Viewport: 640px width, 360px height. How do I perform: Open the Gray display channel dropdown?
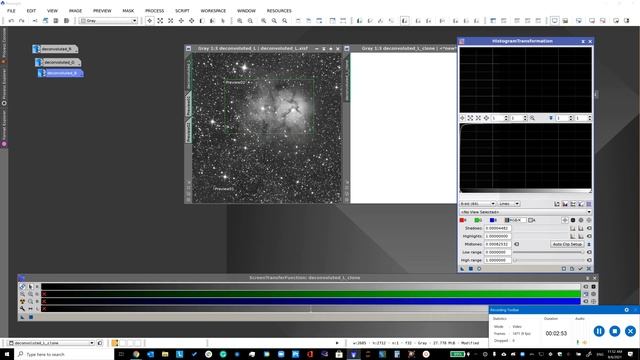108,20
